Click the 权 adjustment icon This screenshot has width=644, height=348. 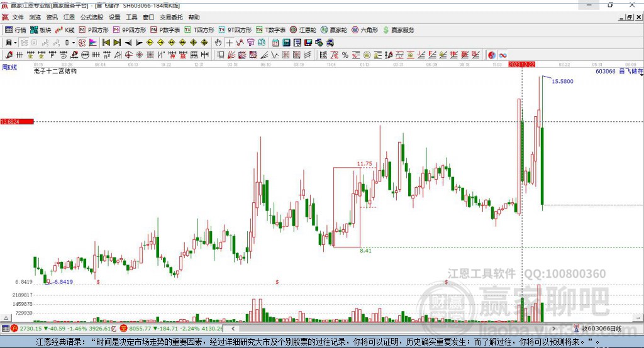click(x=82, y=43)
